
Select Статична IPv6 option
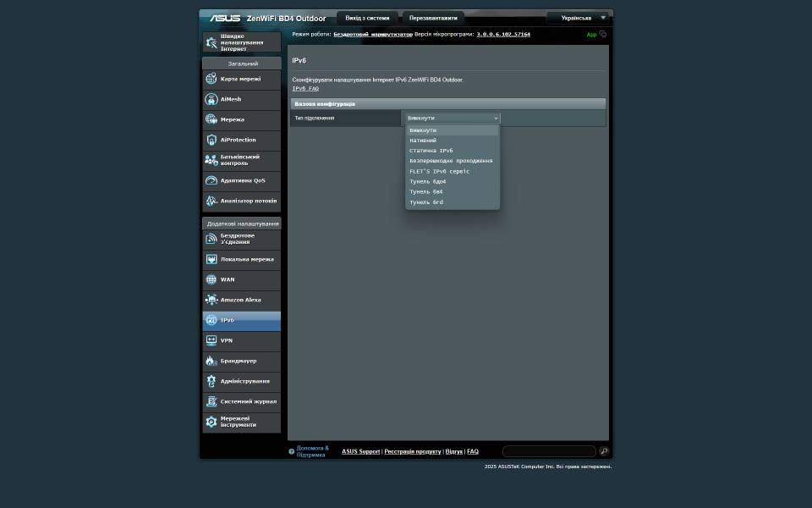click(431, 151)
